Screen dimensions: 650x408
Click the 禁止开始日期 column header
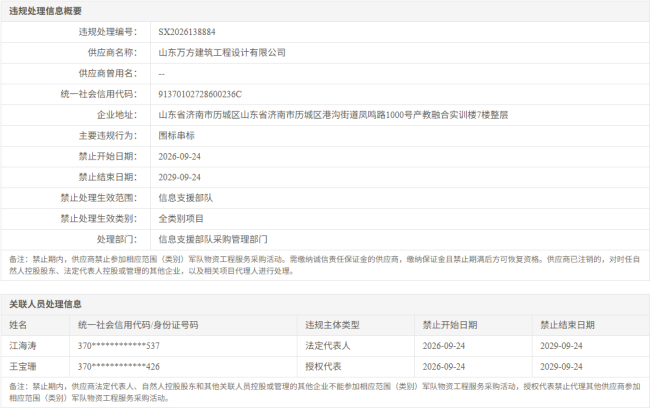(450, 325)
